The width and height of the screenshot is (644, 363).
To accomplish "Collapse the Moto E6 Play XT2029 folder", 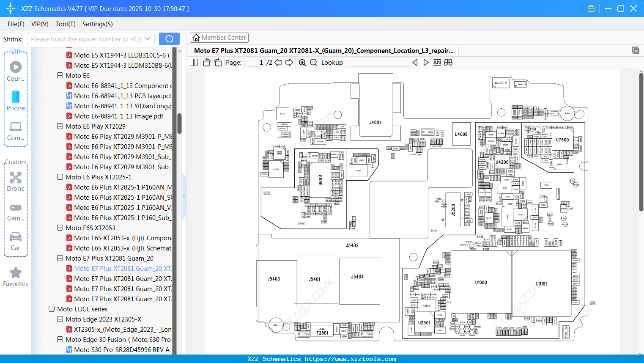I will tap(60, 126).
